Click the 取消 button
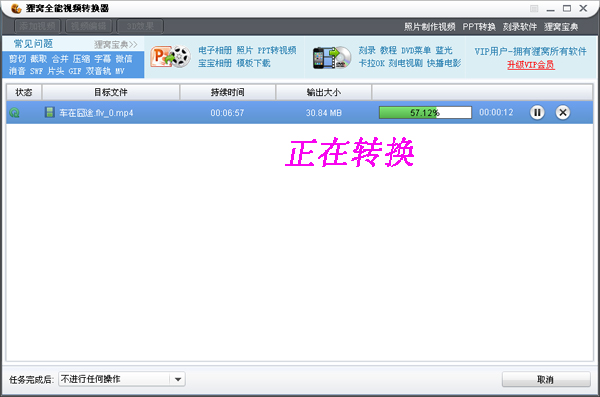 pyautogui.click(x=546, y=379)
